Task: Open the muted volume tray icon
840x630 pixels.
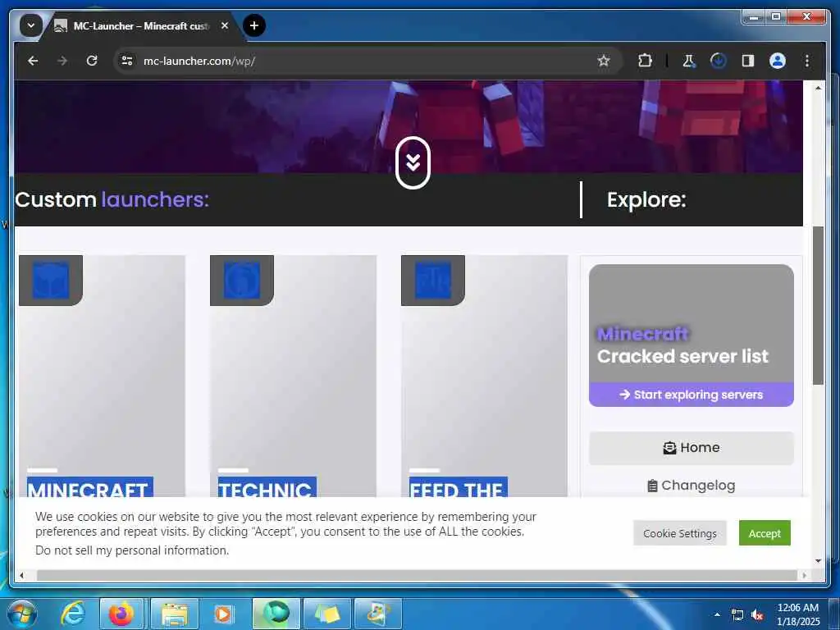Action: pyautogui.click(x=757, y=615)
